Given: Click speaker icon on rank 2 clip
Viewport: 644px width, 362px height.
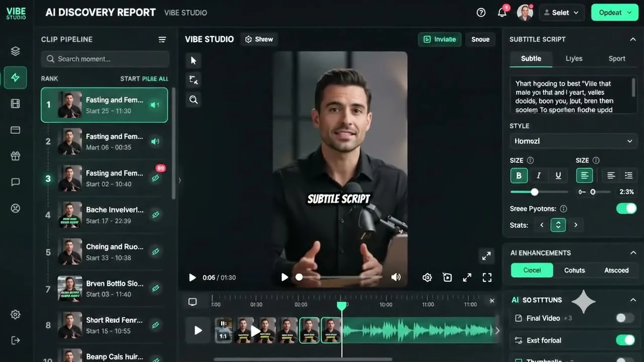Looking at the screenshot, I should click(x=155, y=142).
